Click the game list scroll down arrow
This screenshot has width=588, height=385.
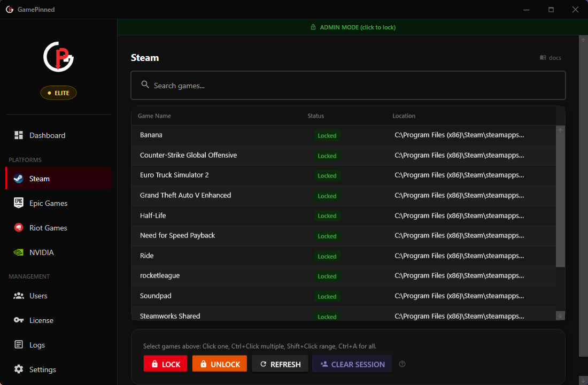(x=560, y=315)
